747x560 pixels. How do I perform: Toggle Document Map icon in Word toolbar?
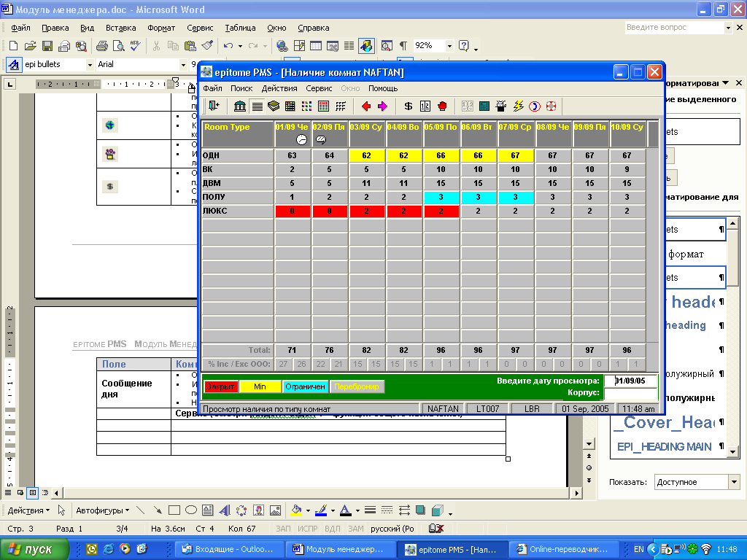pyautogui.click(x=387, y=46)
